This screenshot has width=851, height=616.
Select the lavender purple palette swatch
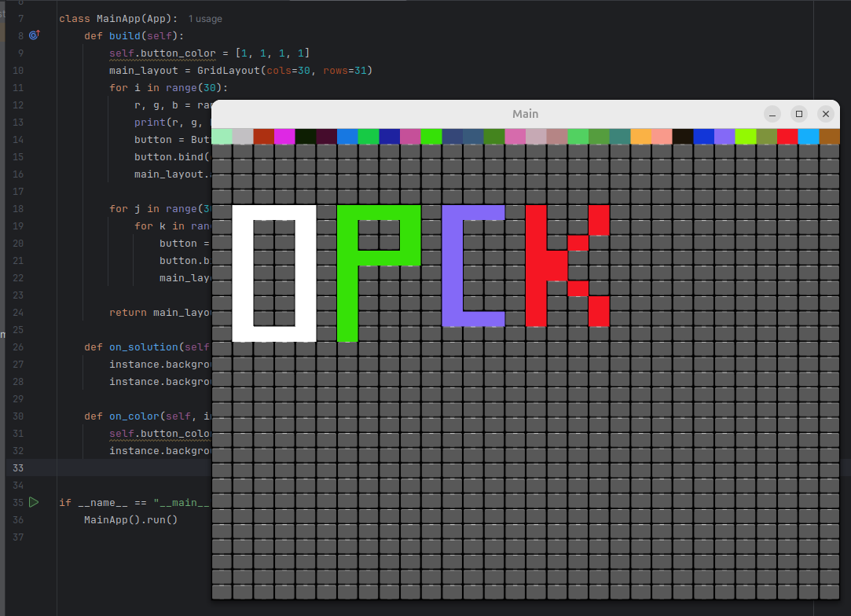[724, 136]
